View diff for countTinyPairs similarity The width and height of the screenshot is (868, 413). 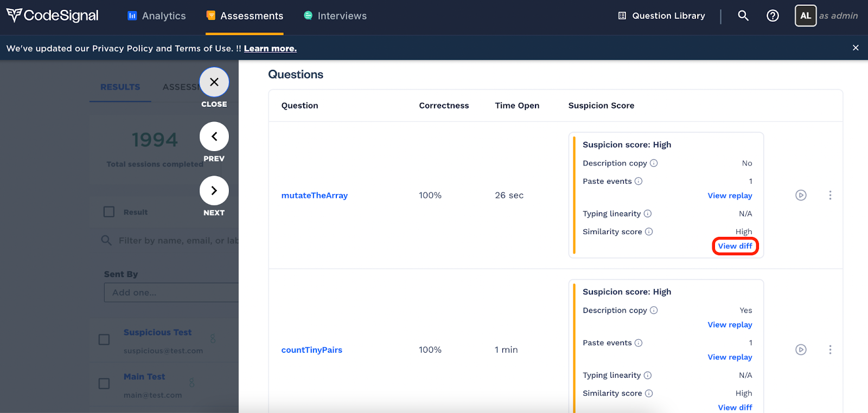[x=735, y=407]
